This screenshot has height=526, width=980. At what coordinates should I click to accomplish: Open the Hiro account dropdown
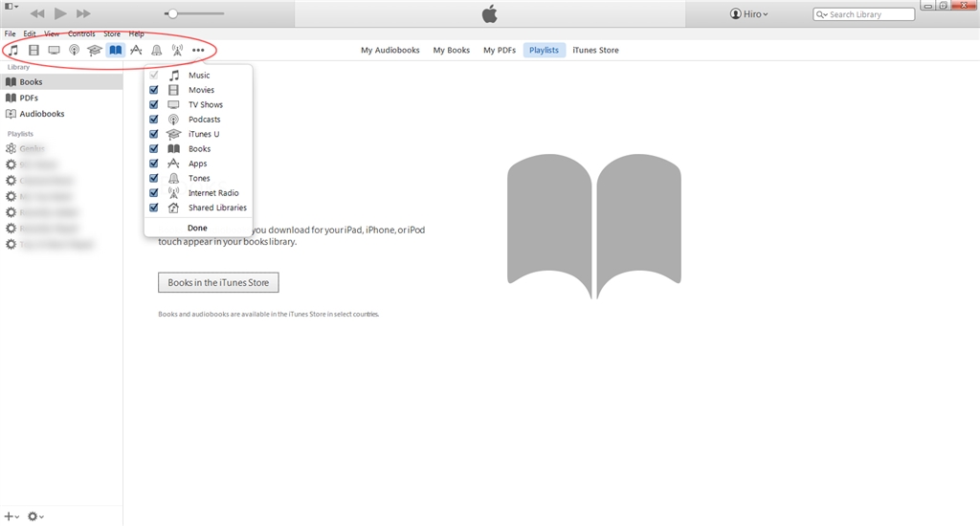click(x=749, y=13)
